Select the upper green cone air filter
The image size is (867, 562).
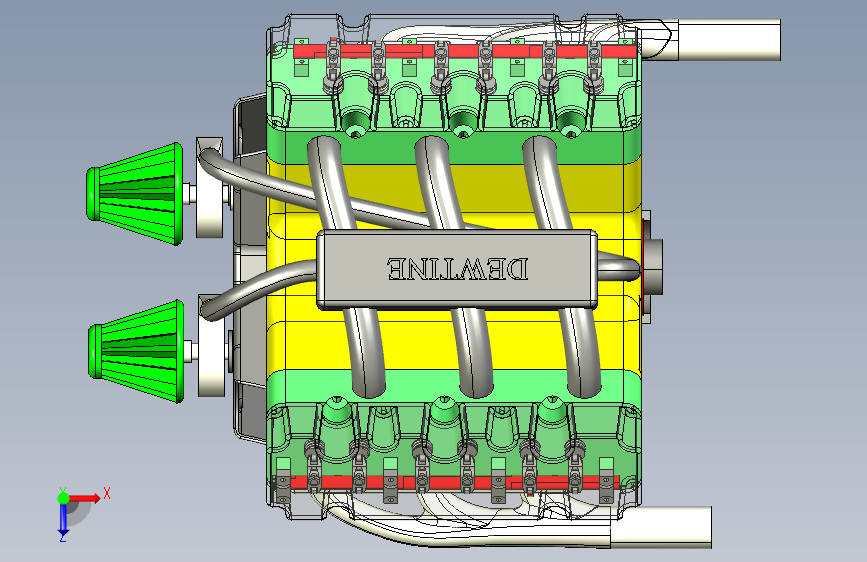[135, 194]
